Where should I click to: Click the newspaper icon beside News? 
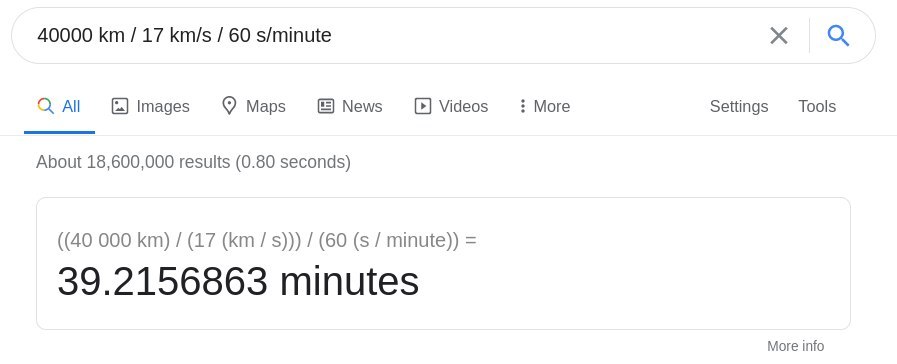(x=326, y=106)
